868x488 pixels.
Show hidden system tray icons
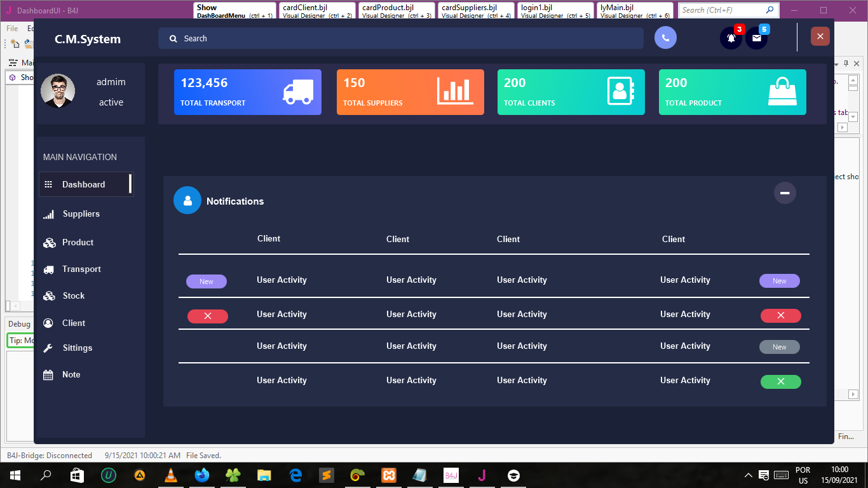749,475
